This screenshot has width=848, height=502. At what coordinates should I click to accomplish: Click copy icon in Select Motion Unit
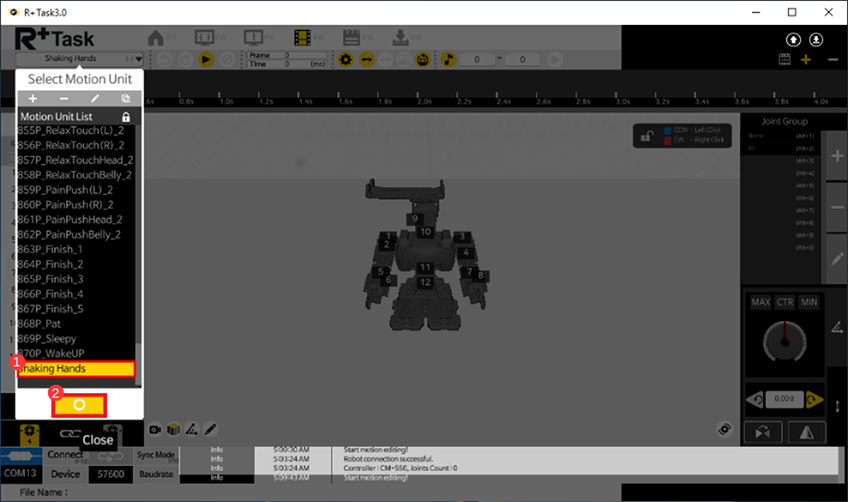coord(125,99)
